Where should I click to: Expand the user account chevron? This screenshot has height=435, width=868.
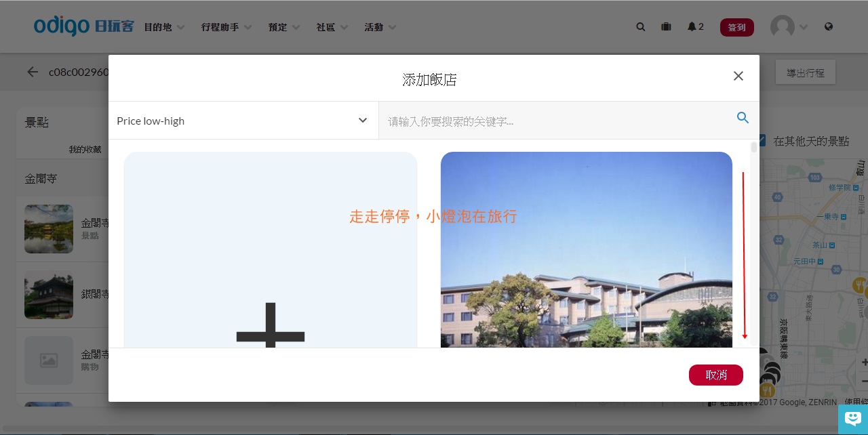[804, 27]
